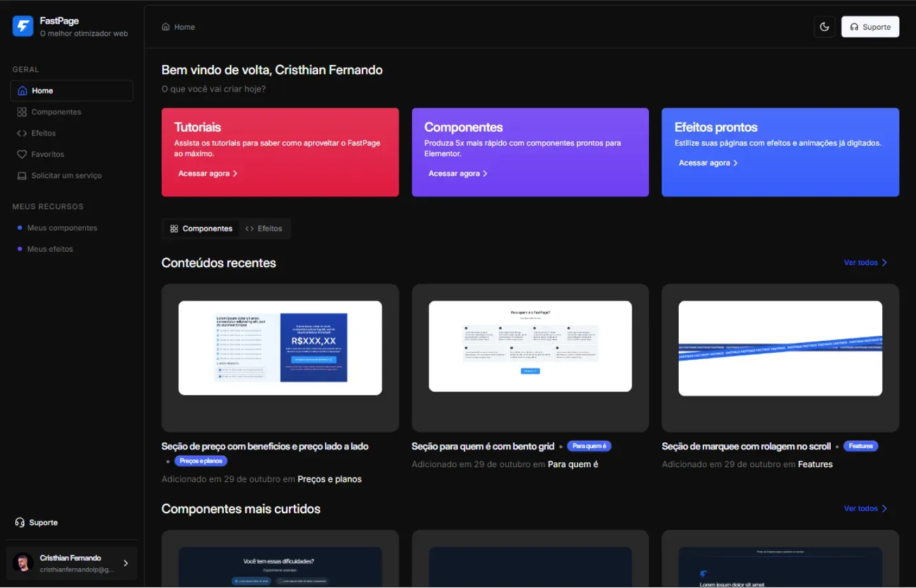This screenshot has height=588, width=916.
Task: Click the arrow next to Conteúdos recentes Ver todos
Action: [x=885, y=263]
